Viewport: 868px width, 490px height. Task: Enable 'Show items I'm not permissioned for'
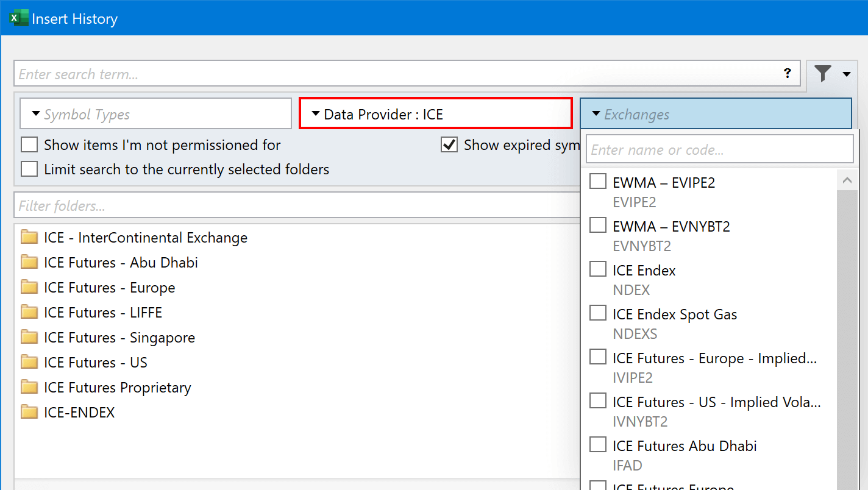tap(29, 145)
